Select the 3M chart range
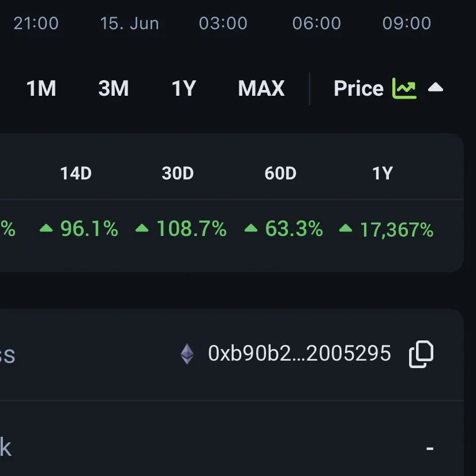476x476 pixels. [x=114, y=88]
